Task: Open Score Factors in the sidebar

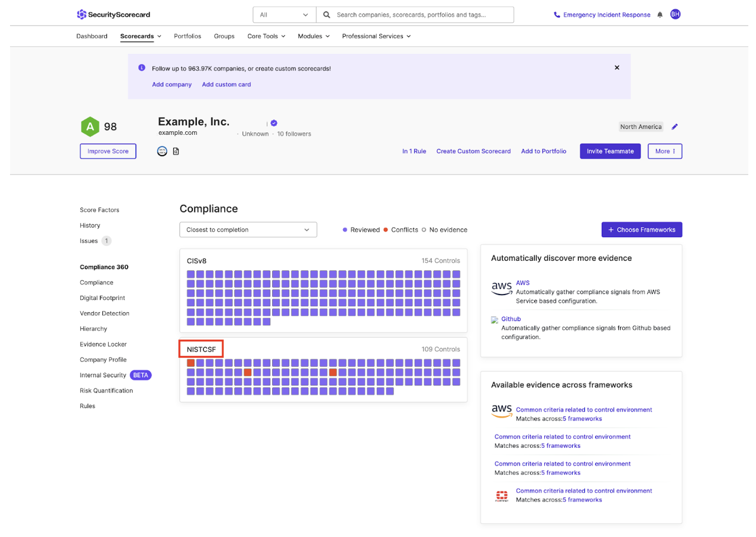Action: (99, 210)
